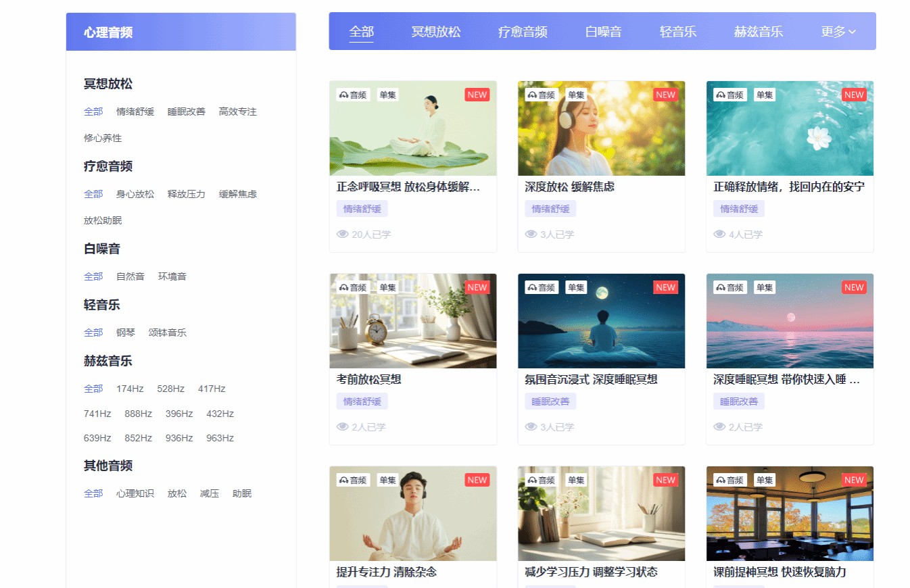Click headphone icon on 深度放松 缓解焦虑 card
This screenshot has width=910, height=588.
(532, 95)
